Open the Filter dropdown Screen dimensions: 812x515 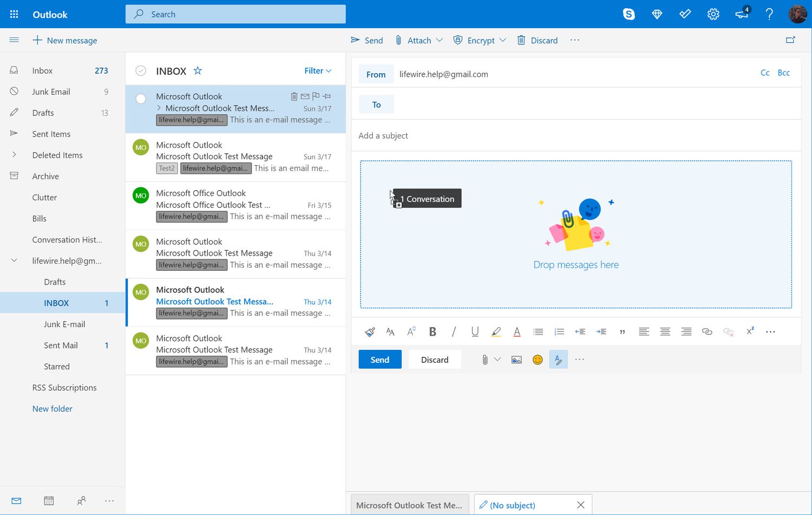[318, 70]
